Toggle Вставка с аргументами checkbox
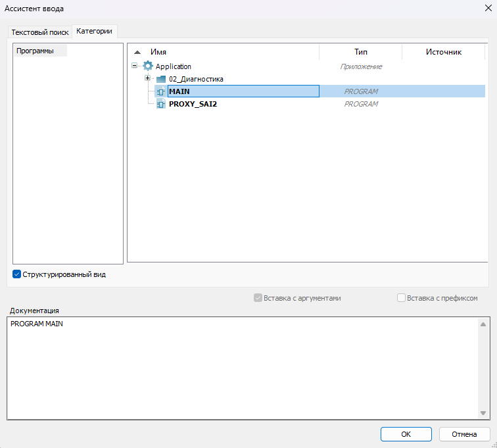Image resolution: width=497 pixels, height=448 pixels. click(x=258, y=298)
